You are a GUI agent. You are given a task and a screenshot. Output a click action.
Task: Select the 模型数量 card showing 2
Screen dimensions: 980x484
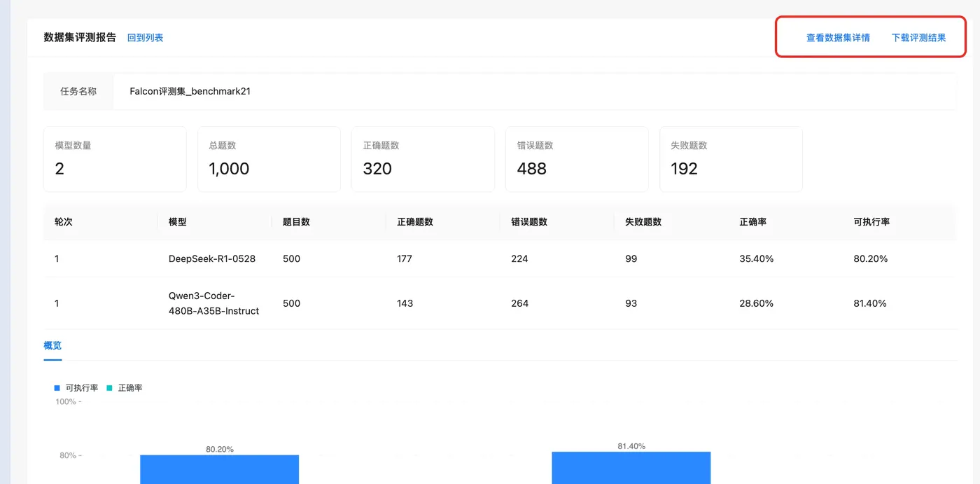[x=115, y=159]
